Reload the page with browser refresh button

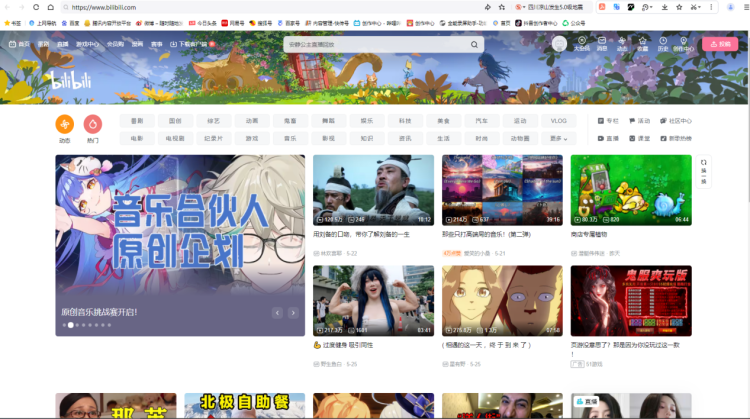coord(36,7)
